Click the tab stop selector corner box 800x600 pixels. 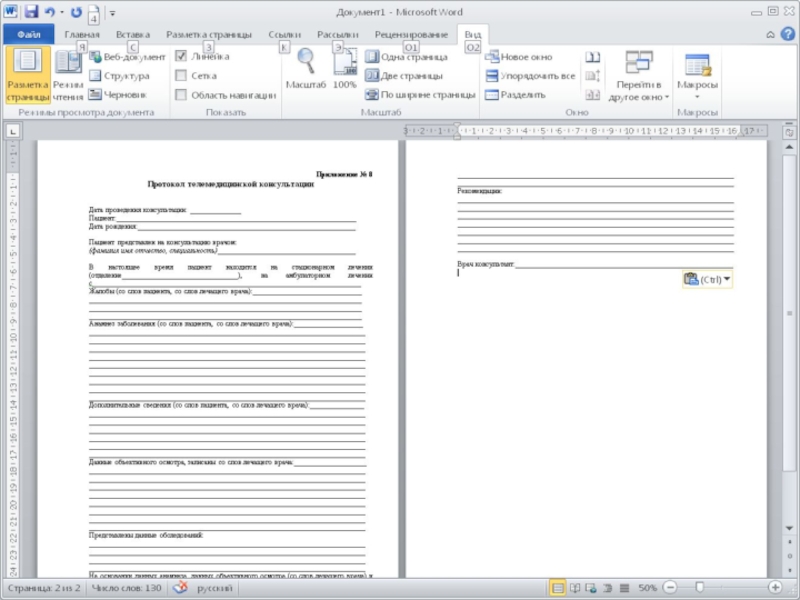tap(13, 132)
